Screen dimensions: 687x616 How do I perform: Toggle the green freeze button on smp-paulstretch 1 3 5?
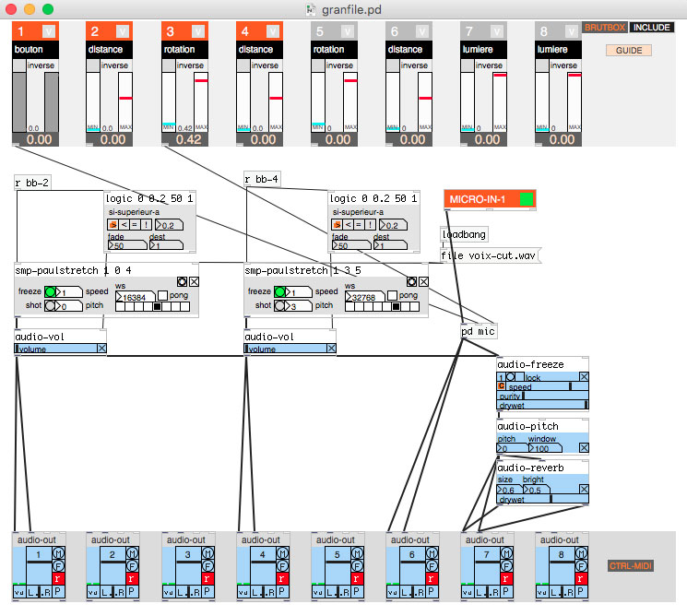(279, 291)
